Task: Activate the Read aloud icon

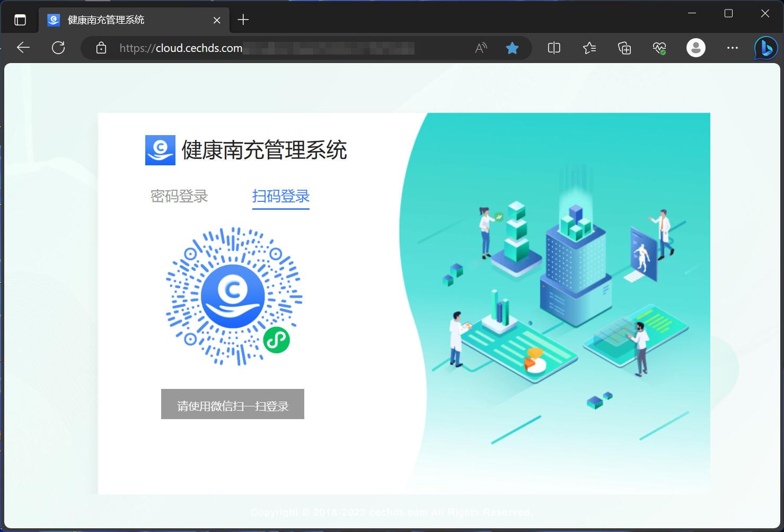Action: (481, 48)
